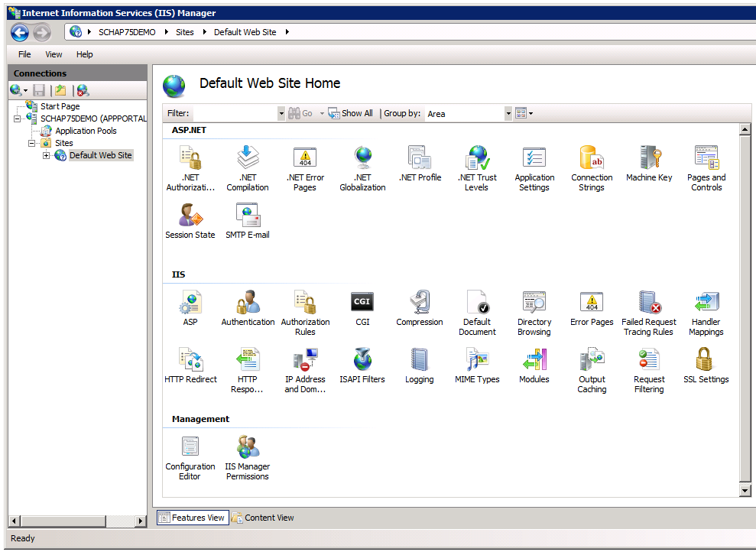Click the Default Document icon

(x=477, y=303)
